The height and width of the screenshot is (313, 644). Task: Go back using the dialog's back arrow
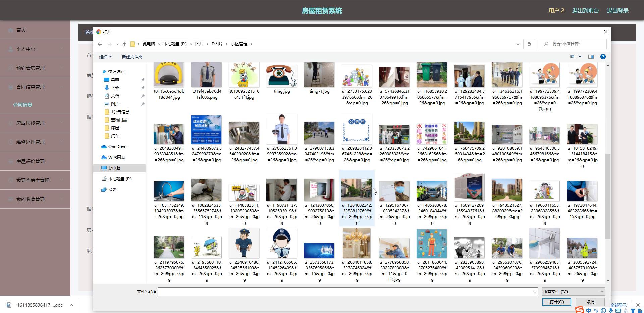tap(100, 44)
